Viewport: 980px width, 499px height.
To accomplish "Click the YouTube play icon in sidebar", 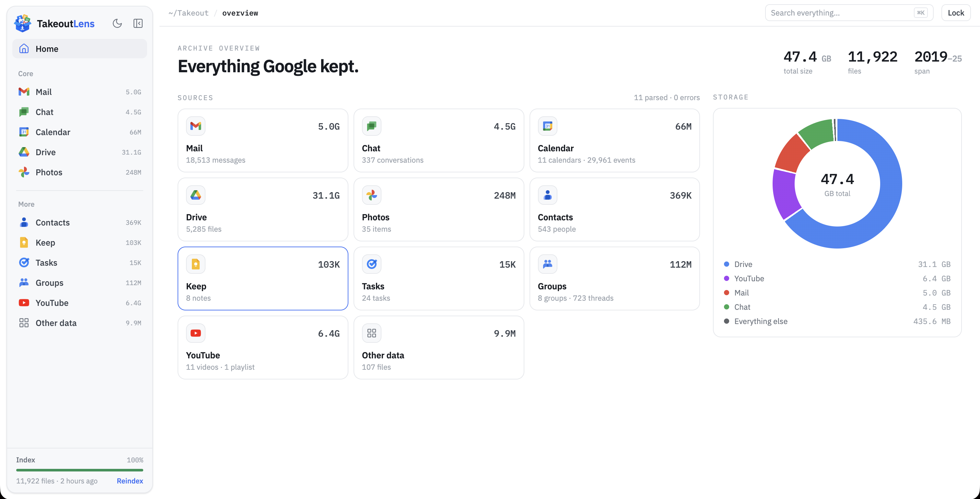I will 24,303.
